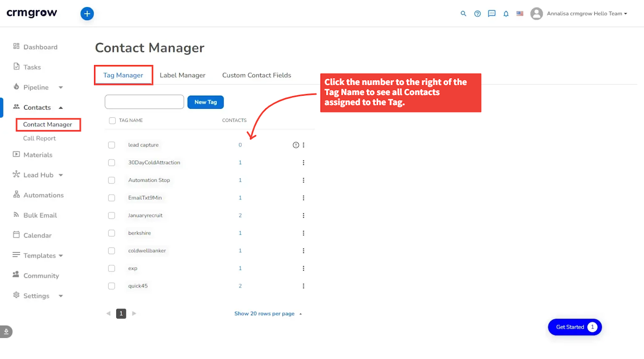Check the lead capture tag checkbox

(112, 145)
